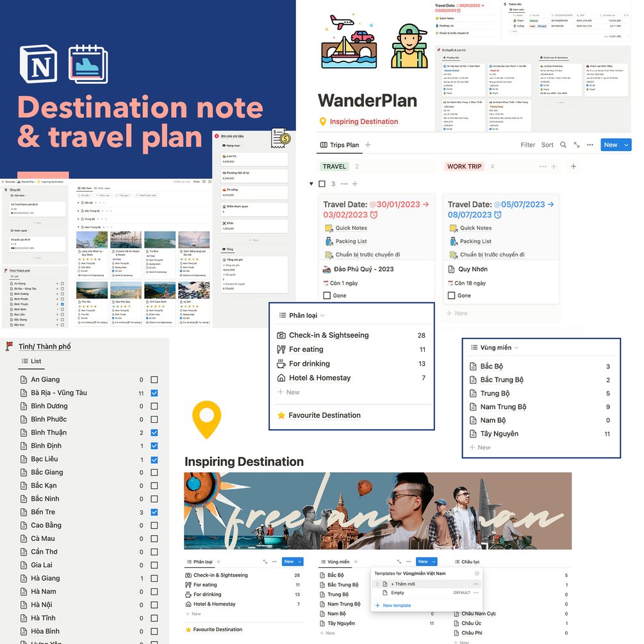Click + New under the WORK TRIP card

click(x=457, y=313)
